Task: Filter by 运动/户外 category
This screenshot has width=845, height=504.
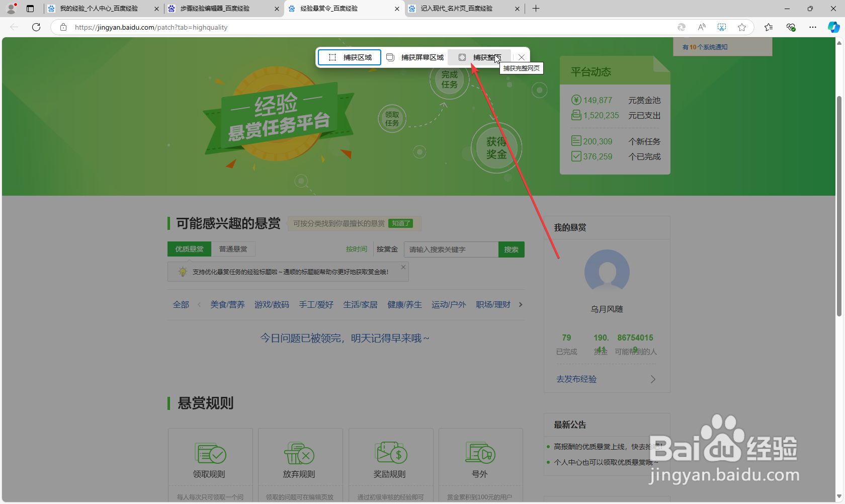Action: pyautogui.click(x=449, y=304)
